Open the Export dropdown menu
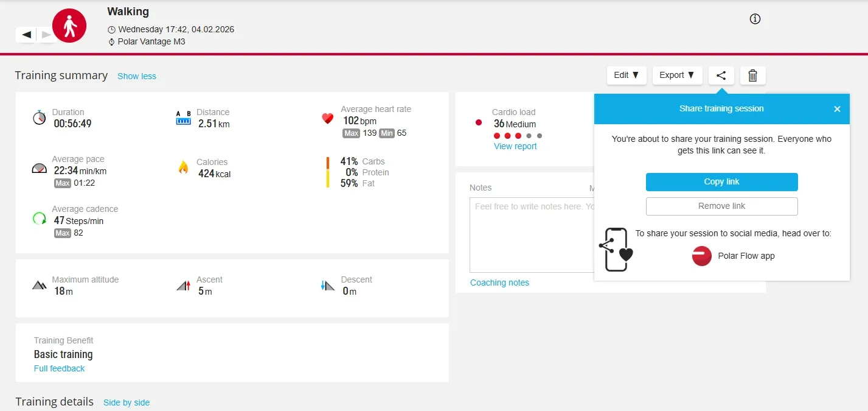 (x=677, y=76)
